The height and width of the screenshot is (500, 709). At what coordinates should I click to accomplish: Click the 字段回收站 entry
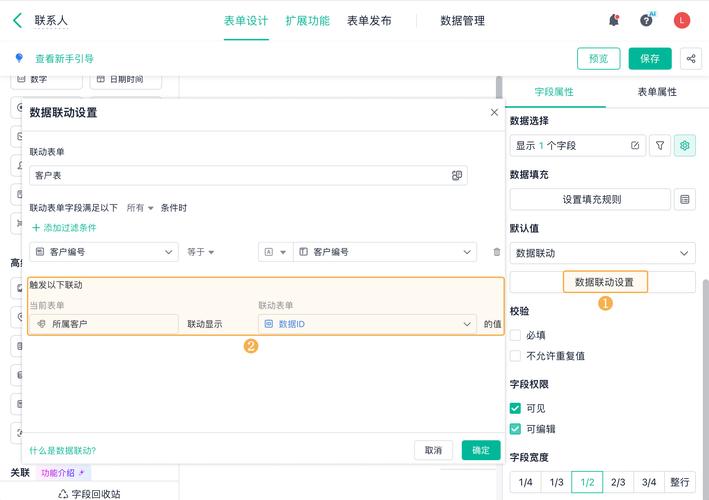(89, 494)
